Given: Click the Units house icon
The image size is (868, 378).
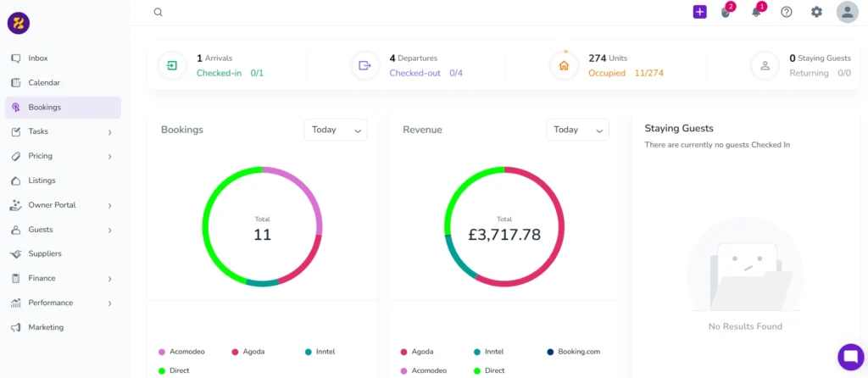Looking at the screenshot, I should pyautogui.click(x=564, y=65).
